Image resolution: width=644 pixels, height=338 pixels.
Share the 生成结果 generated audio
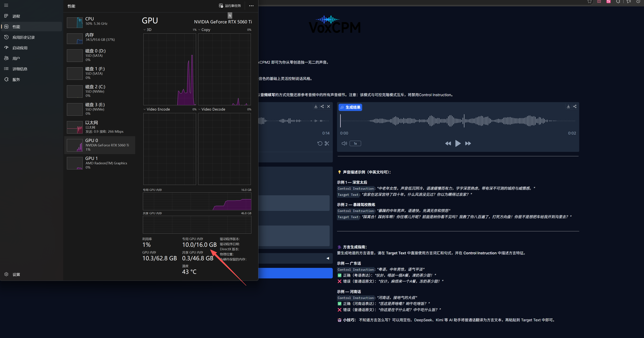pyautogui.click(x=575, y=106)
